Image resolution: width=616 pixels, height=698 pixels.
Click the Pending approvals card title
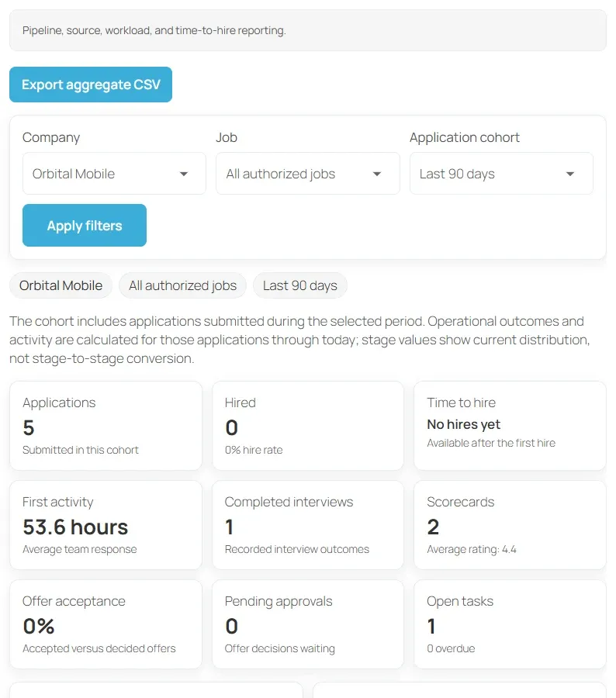[x=279, y=601]
